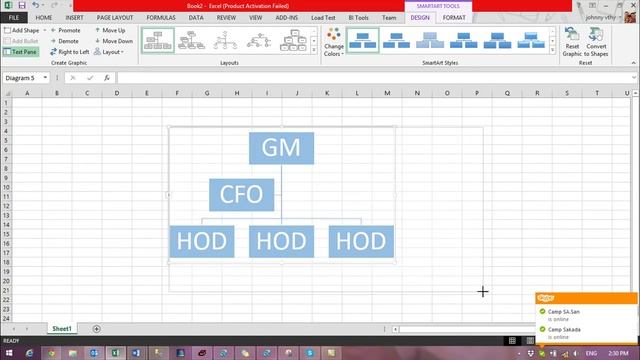Apply the fourth SmartArt style
Viewport: 640px width, 360px height.
(464, 40)
